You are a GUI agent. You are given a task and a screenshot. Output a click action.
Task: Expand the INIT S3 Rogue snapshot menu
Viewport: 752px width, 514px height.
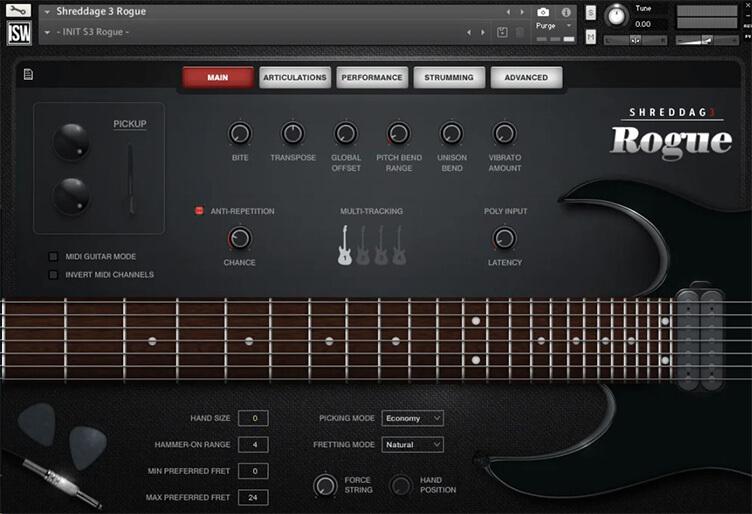click(47, 32)
